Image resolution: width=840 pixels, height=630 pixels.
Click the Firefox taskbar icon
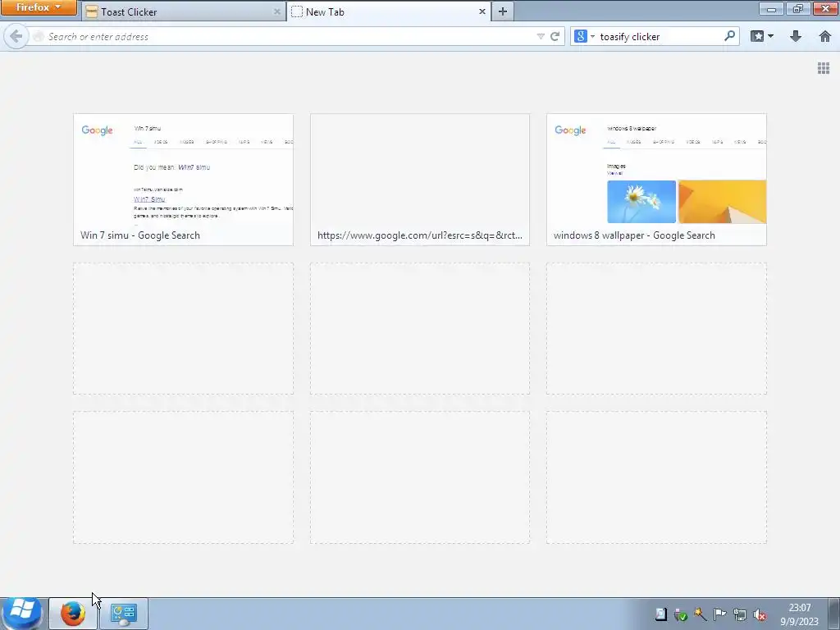point(73,614)
